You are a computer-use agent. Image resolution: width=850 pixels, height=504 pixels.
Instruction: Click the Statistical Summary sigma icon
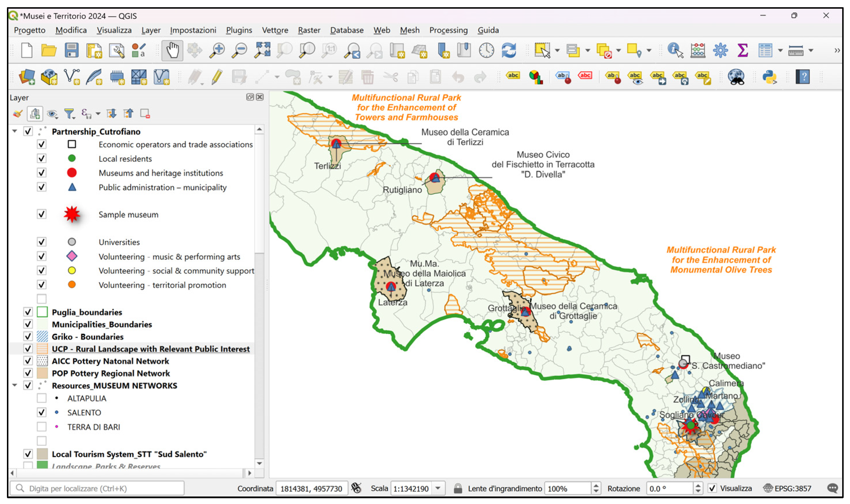coord(742,51)
